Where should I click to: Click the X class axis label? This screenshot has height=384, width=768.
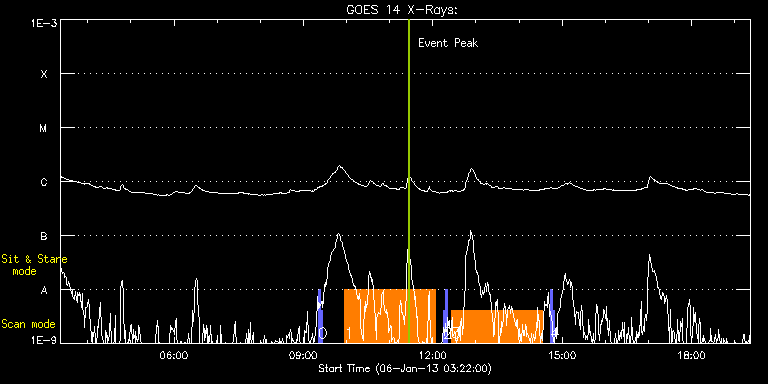[44, 74]
